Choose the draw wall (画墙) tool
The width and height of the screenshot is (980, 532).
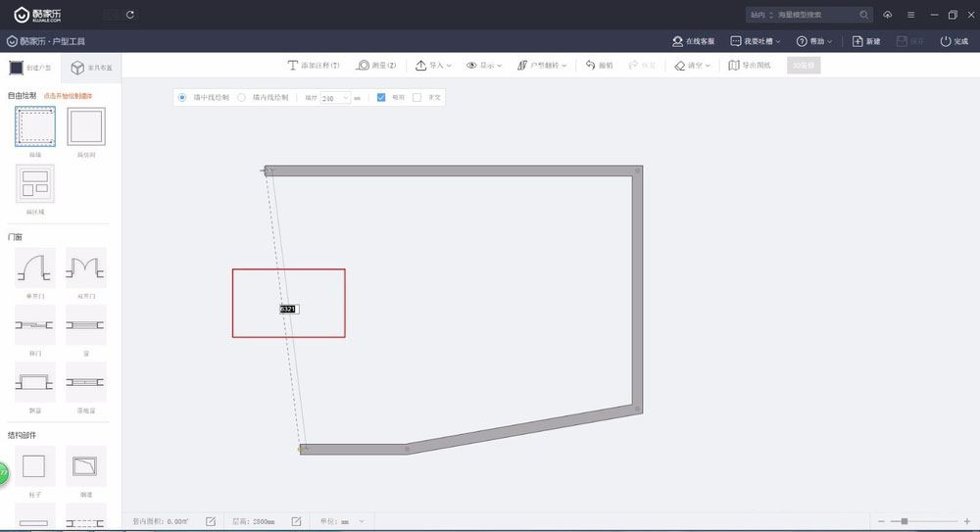[34, 127]
